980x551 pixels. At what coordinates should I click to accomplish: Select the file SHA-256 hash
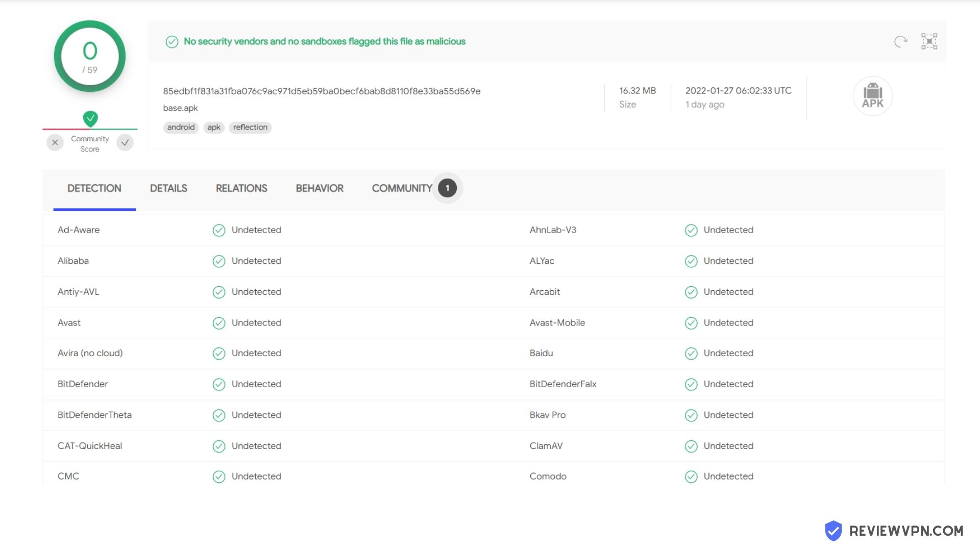pyautogui.click(x=322, y=91)
